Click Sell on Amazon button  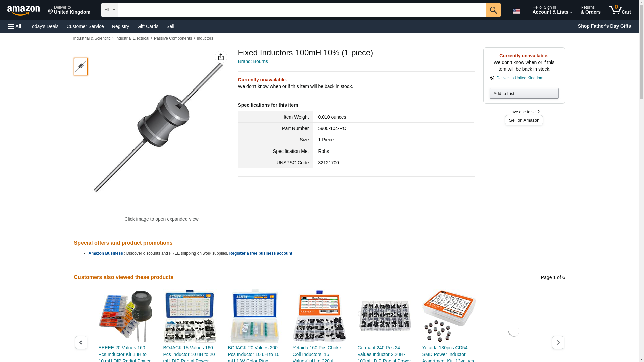524,120
